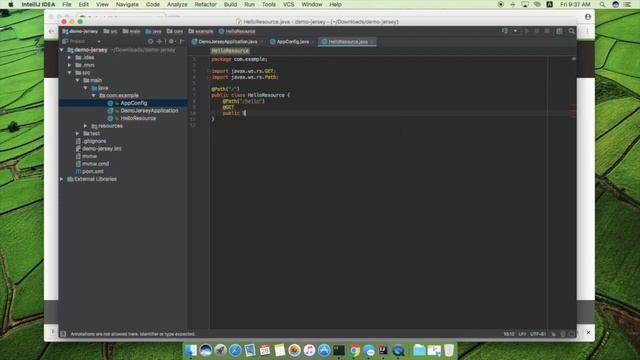
Task: Click com breadcrumb in navigation bar
Action: pyautogui.click(x=175, y=31)
